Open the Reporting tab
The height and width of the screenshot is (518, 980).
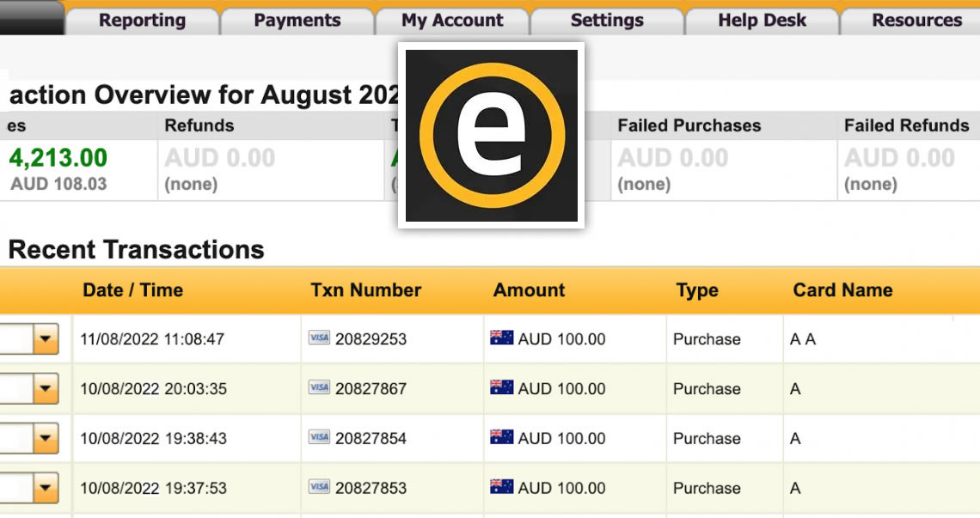(143, 21)
